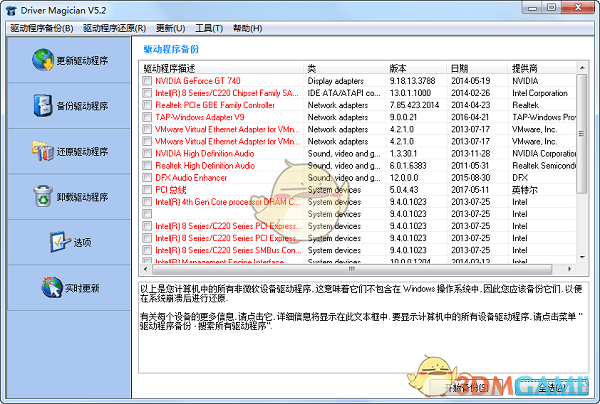Click the DFX provider cell
This screenshot has height=404, width=600.
click(x=520, y=178)
